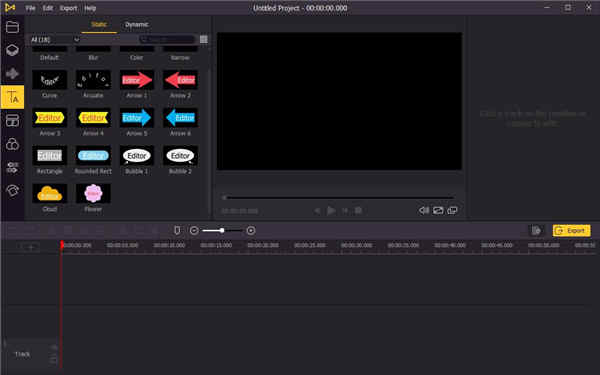Click the timeline zoom slider handle
This screenshot has width=600, height=375.
[222, 230]
